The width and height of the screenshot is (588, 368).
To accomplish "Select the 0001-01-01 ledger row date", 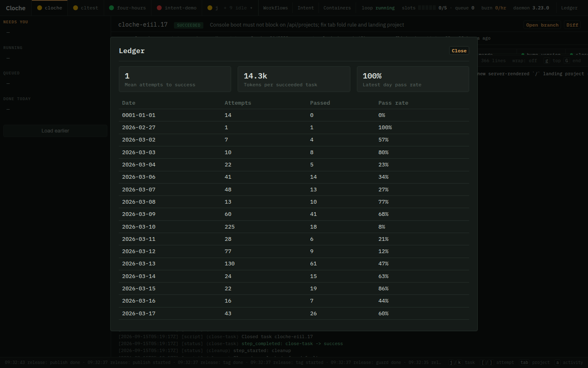I will pyautogui.click(x=139, y=115).
